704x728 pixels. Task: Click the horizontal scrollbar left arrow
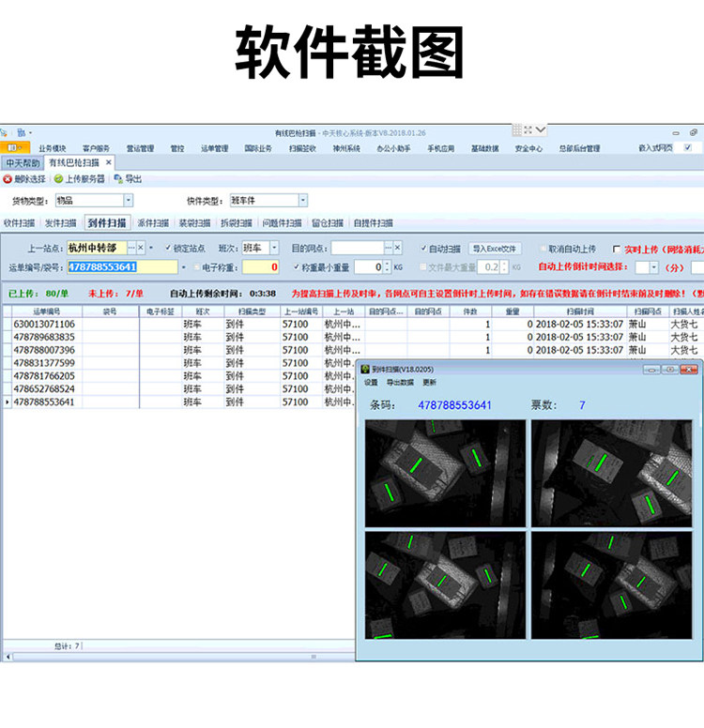[x=8, y=657]
